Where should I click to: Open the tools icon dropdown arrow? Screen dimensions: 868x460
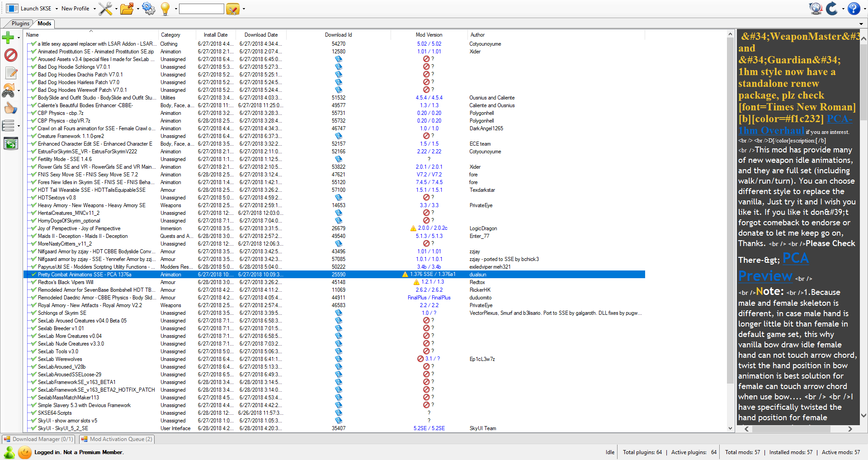[x=116, y=9]
